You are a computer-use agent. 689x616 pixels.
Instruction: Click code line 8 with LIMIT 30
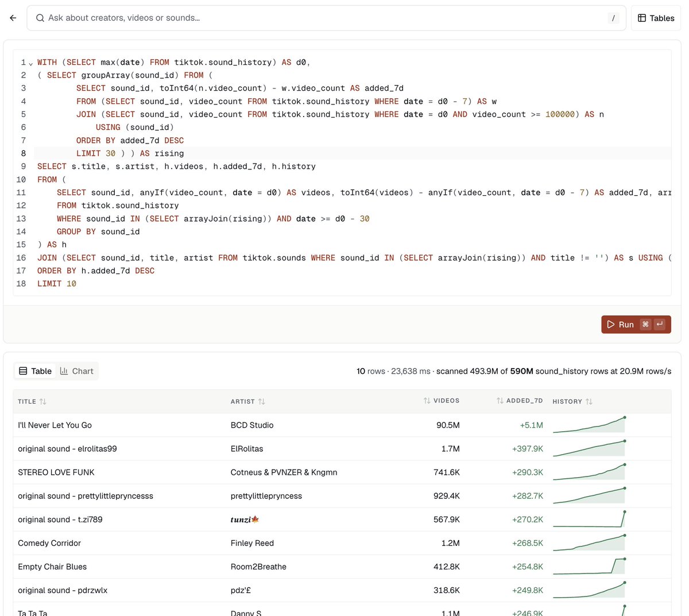tap(352, 153)
